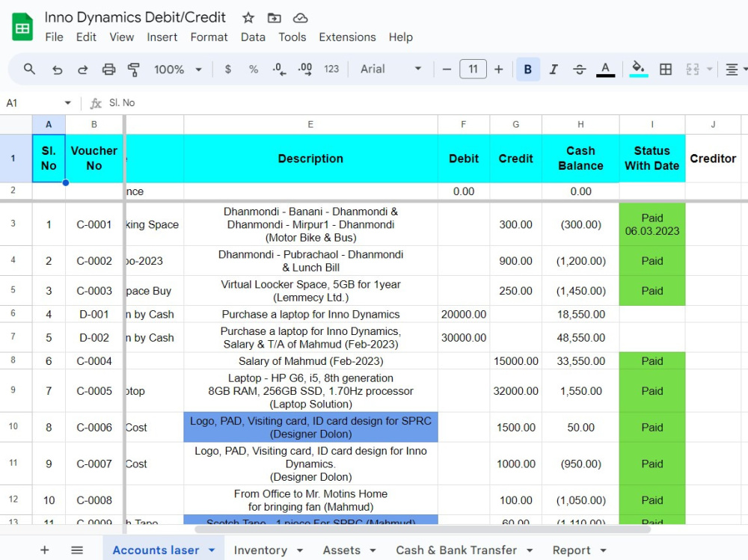
Task: Click the document title Inno Dynamics Debit/Credit
Action: [135, 18]
